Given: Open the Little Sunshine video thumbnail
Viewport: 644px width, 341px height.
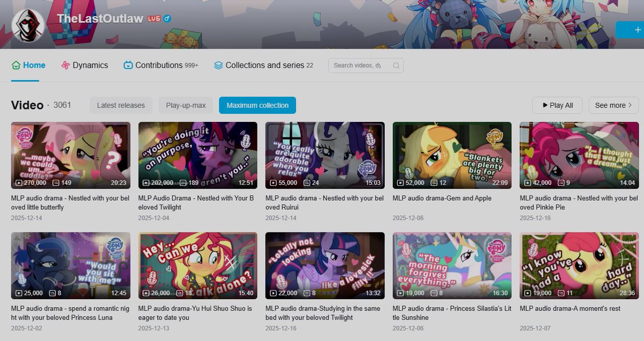Looking at the screenshot, I should 452,266.
